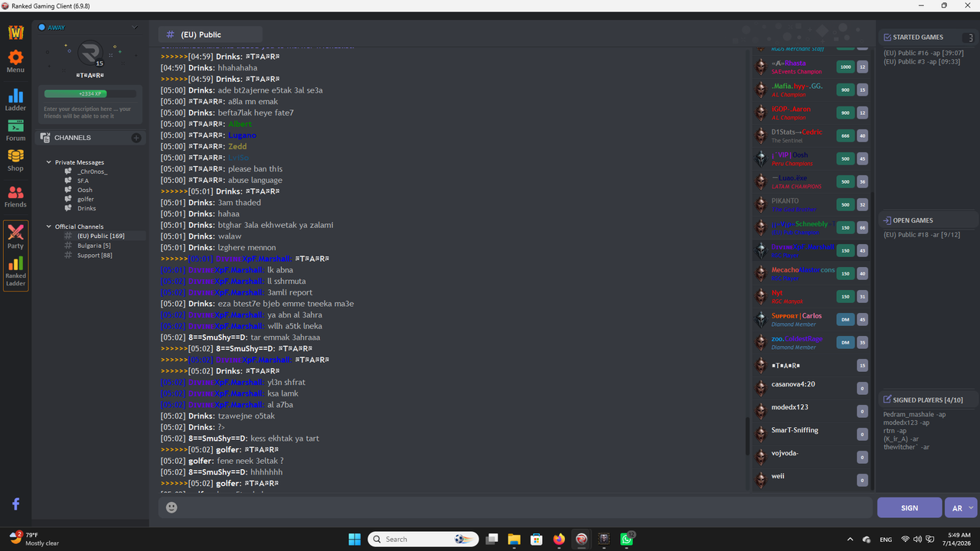Click the DM badge beside Support|Carlos

click(x=845, y=319)
